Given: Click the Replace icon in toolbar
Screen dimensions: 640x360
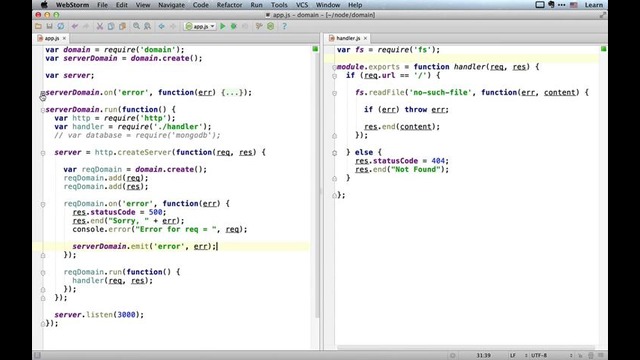Looking at the screenshot, I should [147, 26].
